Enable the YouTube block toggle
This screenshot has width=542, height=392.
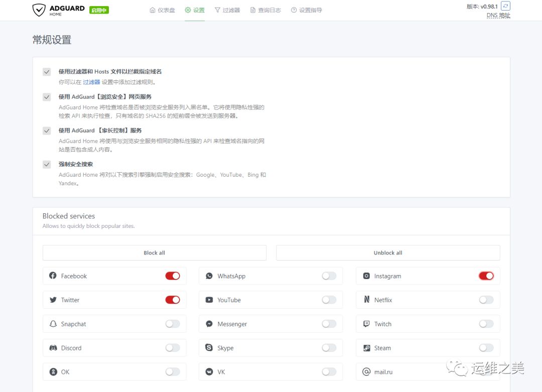329,300
